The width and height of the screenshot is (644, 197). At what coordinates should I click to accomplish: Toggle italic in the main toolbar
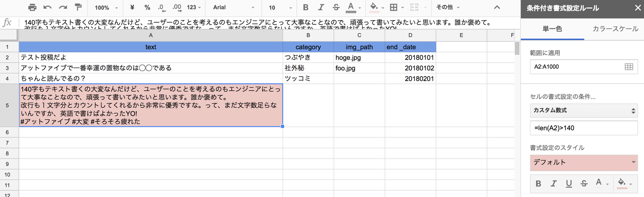click(321, 8)
